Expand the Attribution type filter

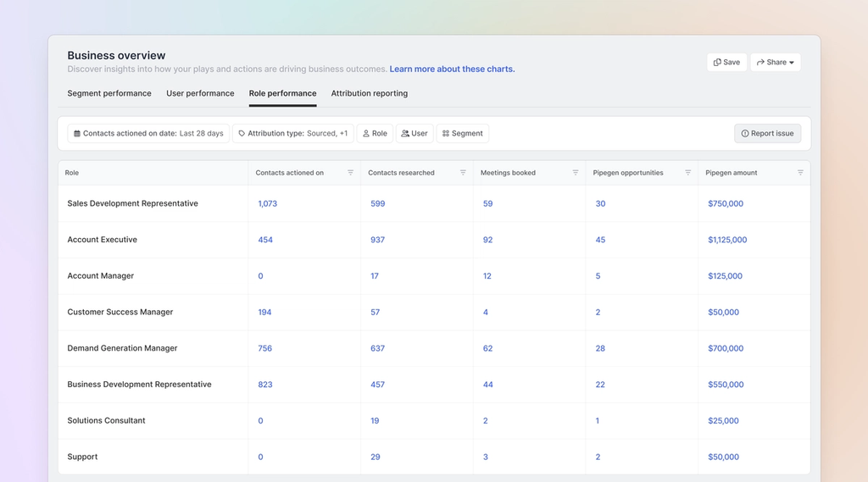click(x=292, y=133)
